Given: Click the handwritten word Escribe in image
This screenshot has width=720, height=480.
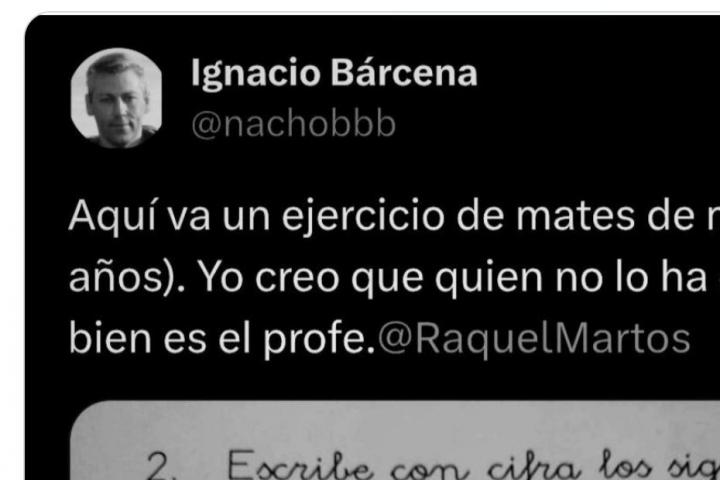Looking at the screenshot, I should pos(300,465).
